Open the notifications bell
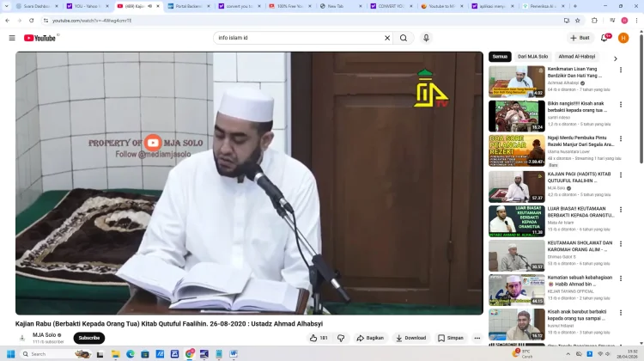This screenshot has height=361, width=644. (x=605, y=38)
